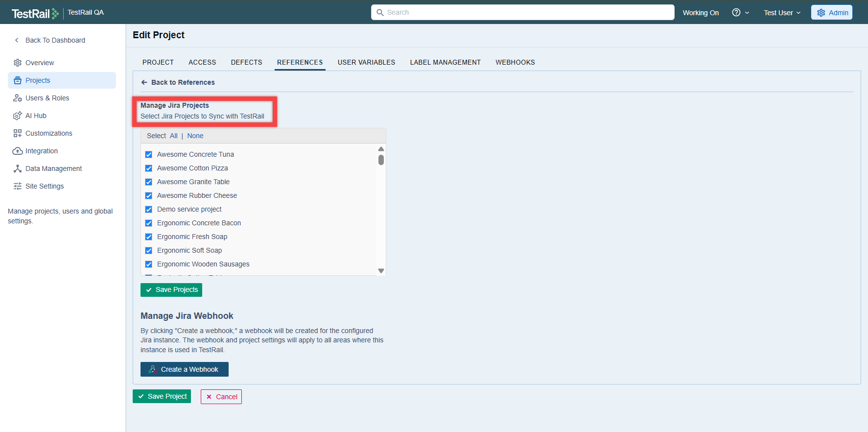Image resolution: width=868 pixels, height=432 pixels.
Task: Open the help question mark icon
Action: pos(736,12)
